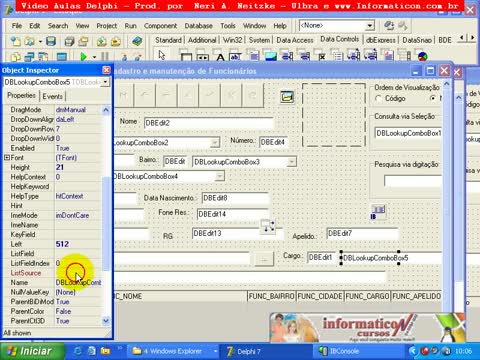Screen dimensions: 480x360
Task: Click the Save Current Desktop icon
Action: pyautogui.click(x=389, y=26)
